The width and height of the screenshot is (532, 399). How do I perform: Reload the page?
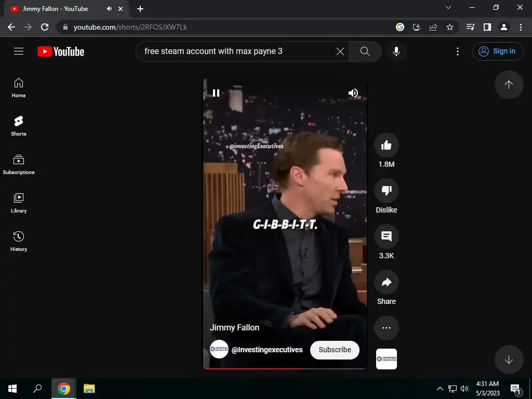tap(45, 27)
